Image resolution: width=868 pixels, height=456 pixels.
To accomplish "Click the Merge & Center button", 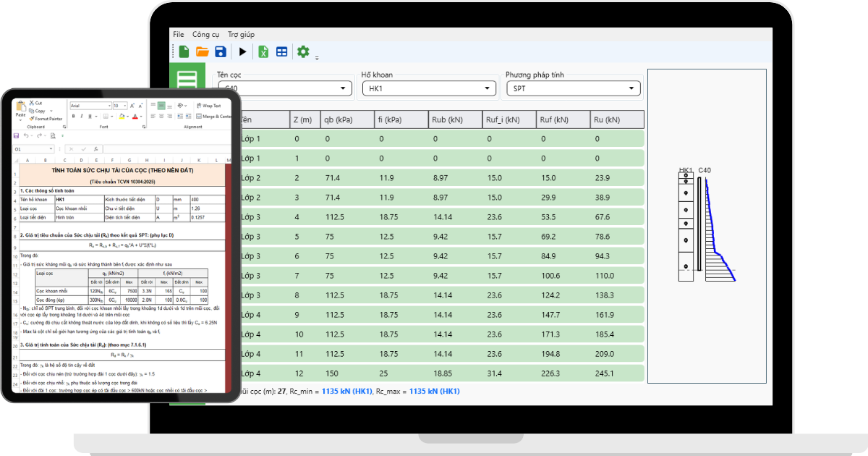I will 215,116.
